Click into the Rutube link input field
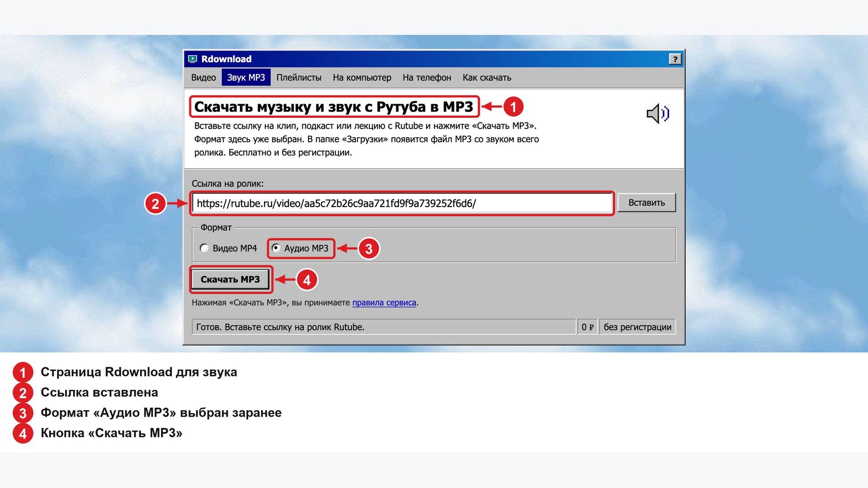 point(402,203)
